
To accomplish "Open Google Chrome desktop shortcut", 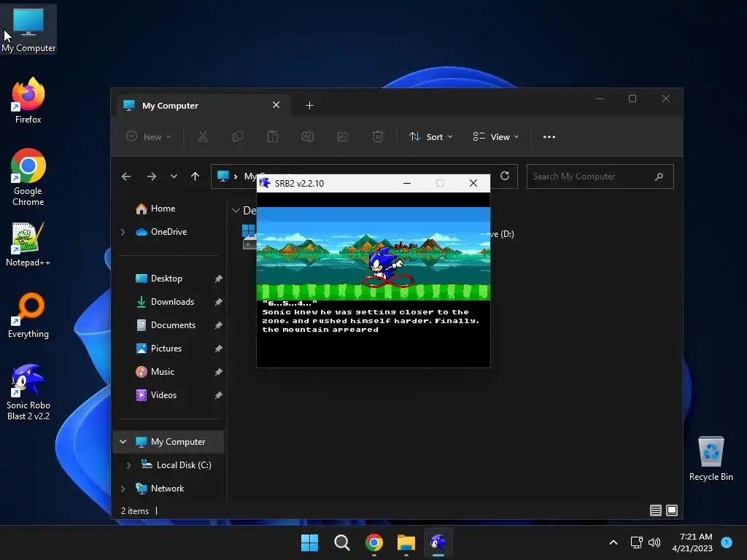I will (x=28, y=177).
